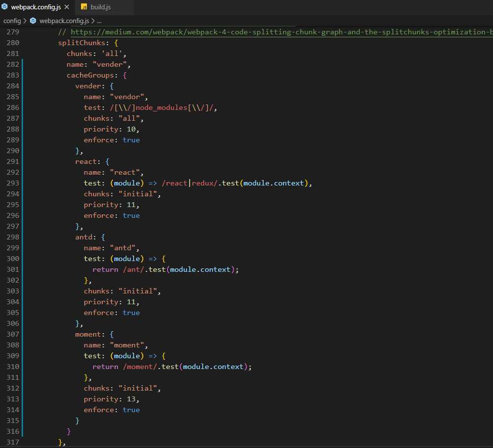Open the breadcrumb ellipsis symbol list
This screenshot has width=493, height=448.
[99, 21]
